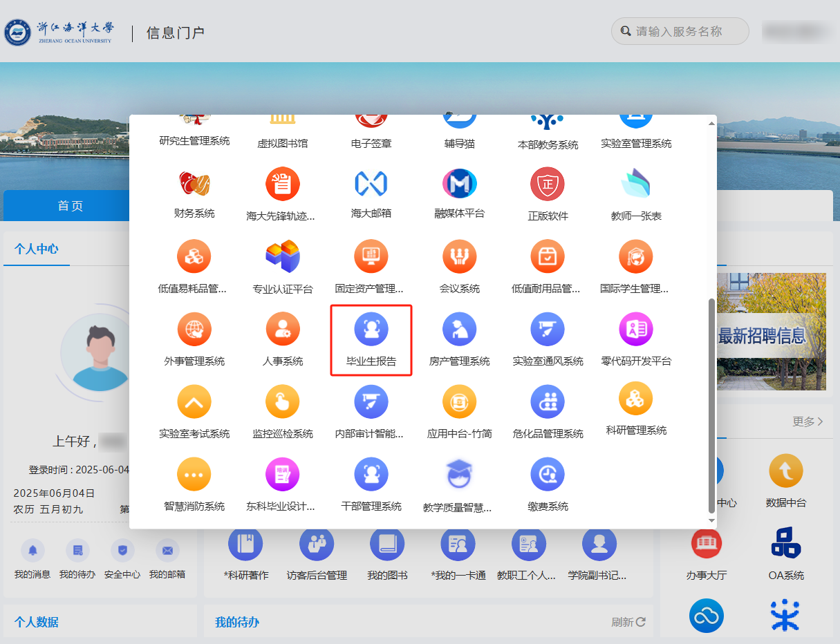This screenshot has height=644, width=840.
Task: Click the popup scrollbar down arrow
Action: click(711, 520)
